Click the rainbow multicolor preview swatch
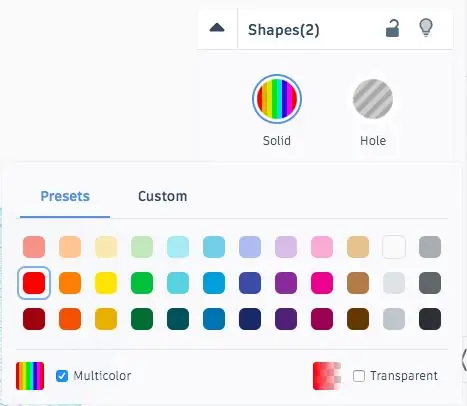 pyautogui.click(x=30, y=376)
